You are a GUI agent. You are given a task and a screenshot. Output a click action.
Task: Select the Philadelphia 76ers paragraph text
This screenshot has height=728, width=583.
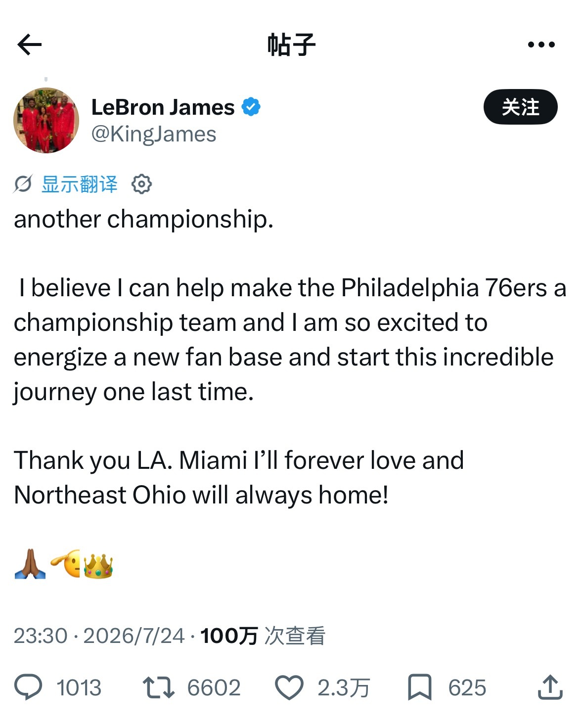(290, 340)
